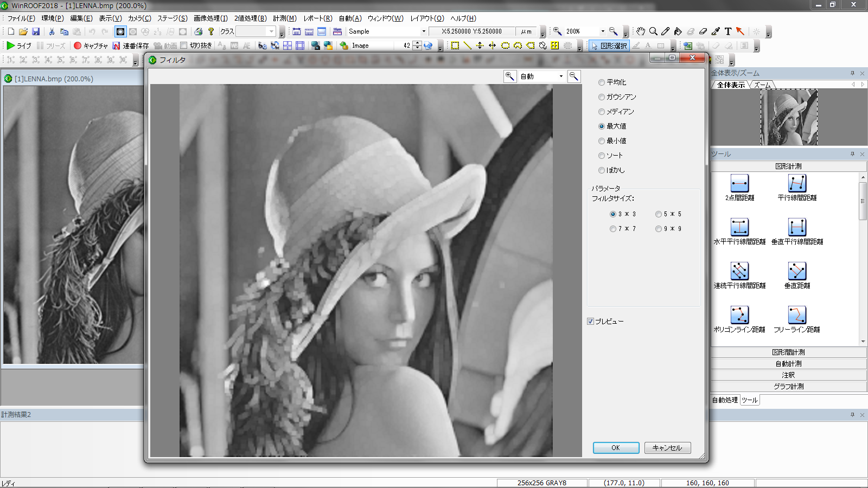Screen dimensions: 868x488
Task: Open the 垂直距離 measurement tool
Action: tap(797, 275)
